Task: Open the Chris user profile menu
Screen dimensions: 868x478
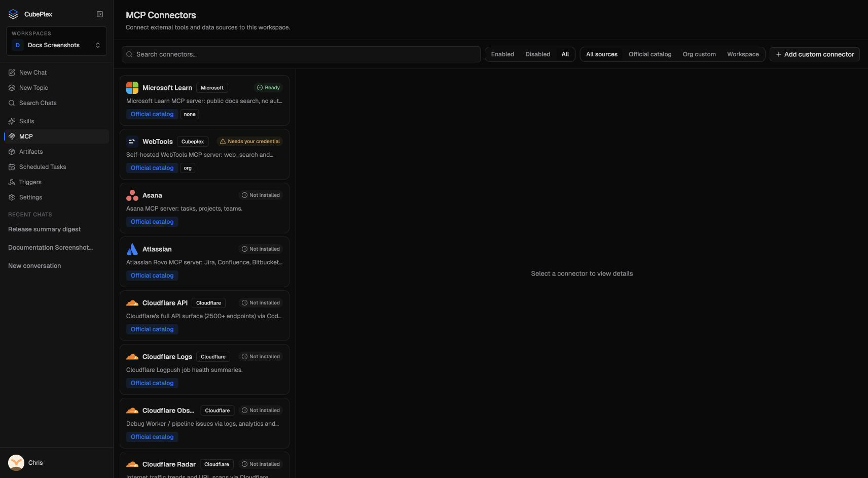Action: coord(25,463)
